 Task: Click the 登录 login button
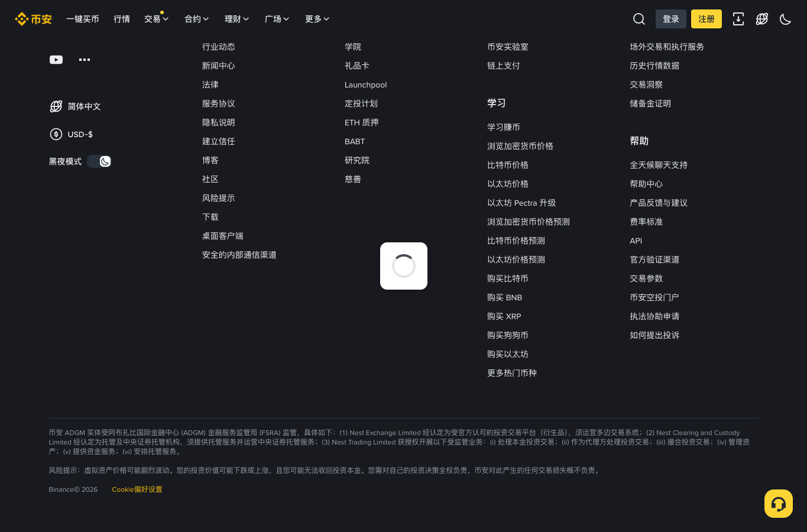point(671,19)
